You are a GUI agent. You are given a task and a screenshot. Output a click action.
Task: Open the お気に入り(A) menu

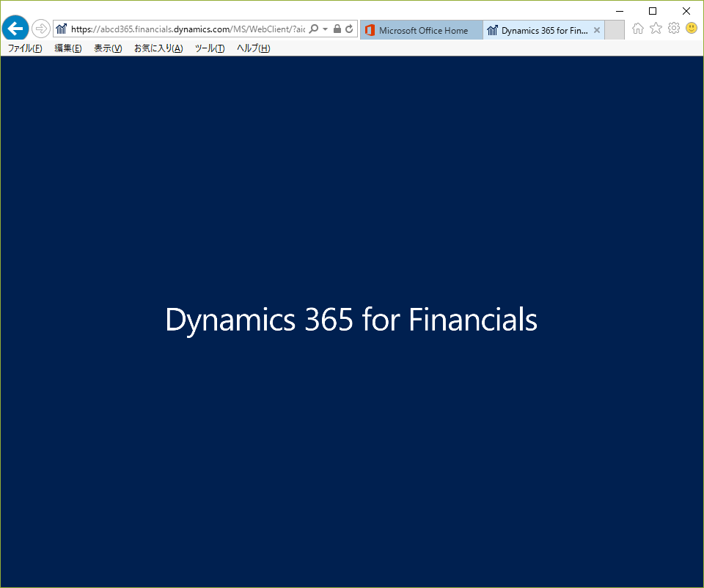coord(158,48)
